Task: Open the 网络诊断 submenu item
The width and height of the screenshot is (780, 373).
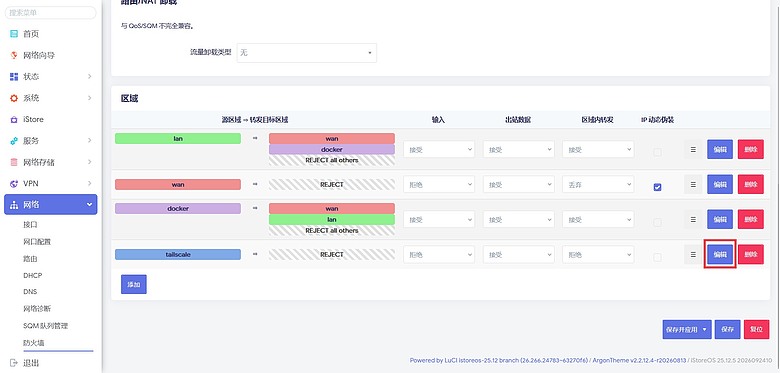Action: pos(37,309)
